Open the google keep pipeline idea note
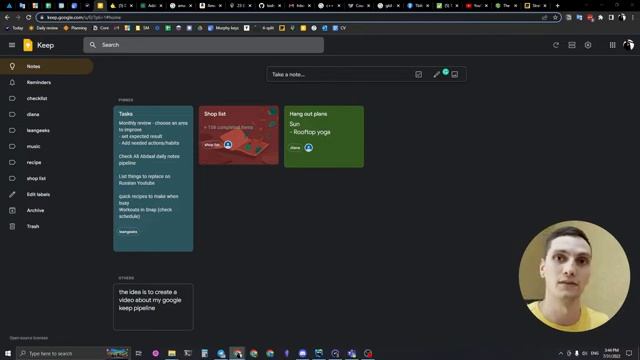640x360 pixels. (153, 307)
